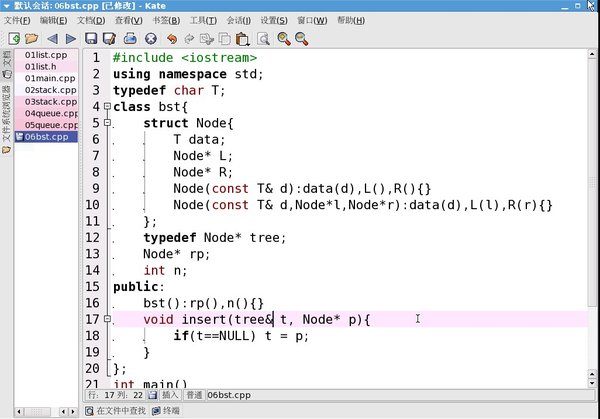Open the Settings (S) menu
600x419 pixels.
click(274, 20)
